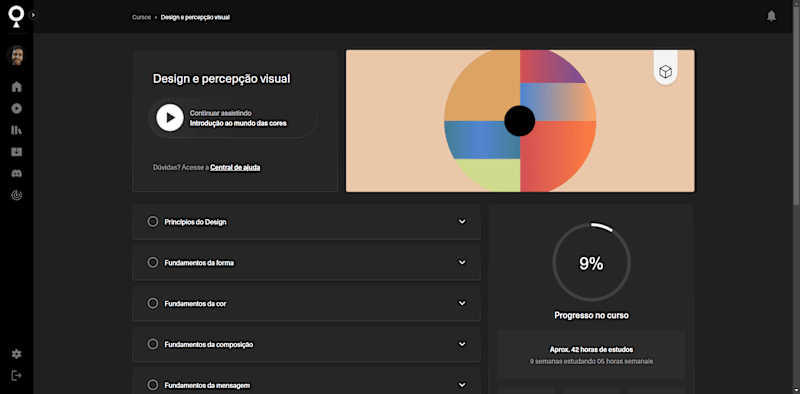The width and height of the screenshot is (800, 394).
Task: Click Progresso no curso label
Action: 591,315
